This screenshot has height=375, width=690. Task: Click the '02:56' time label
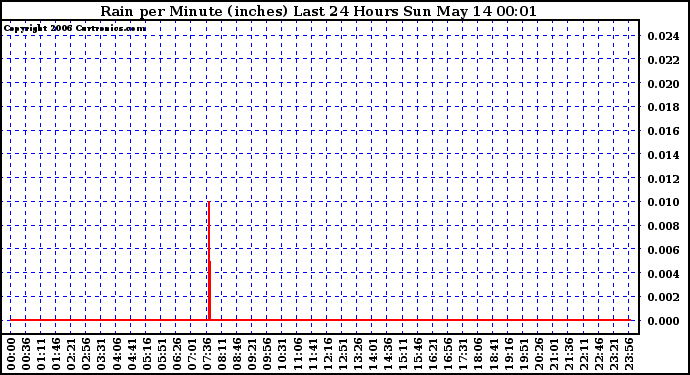(86, 354)
